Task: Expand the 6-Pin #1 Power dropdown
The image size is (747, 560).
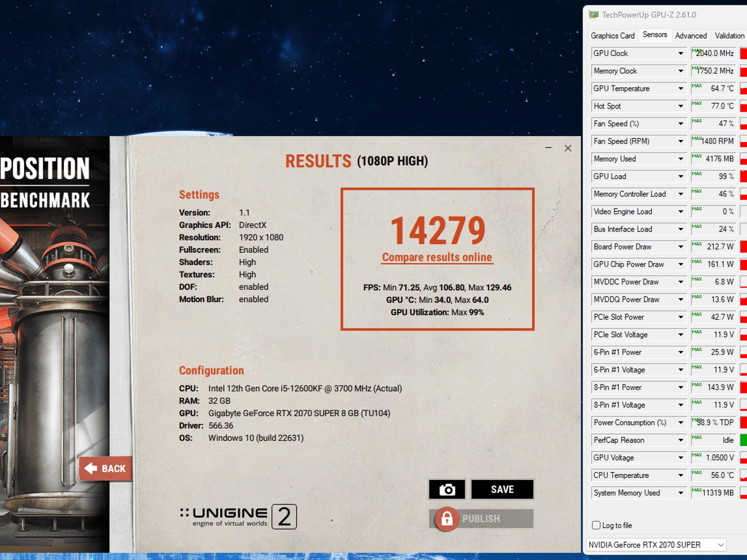Action: tap(681, 352)
